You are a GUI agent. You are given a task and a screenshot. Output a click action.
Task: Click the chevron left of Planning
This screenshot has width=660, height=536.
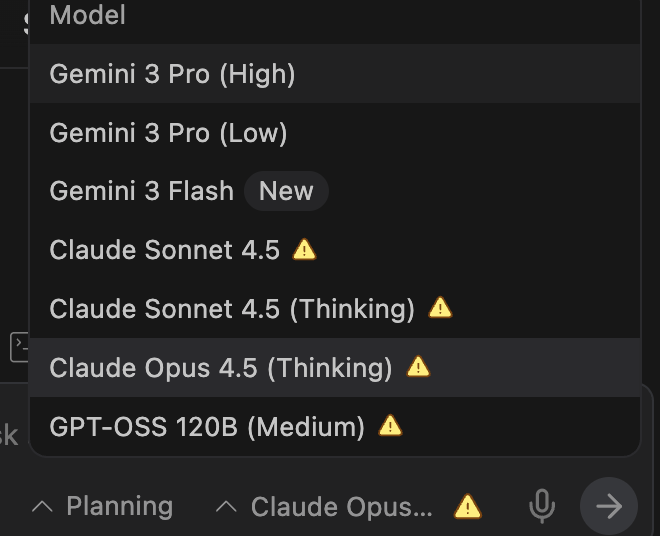click(x=42, y=507)
